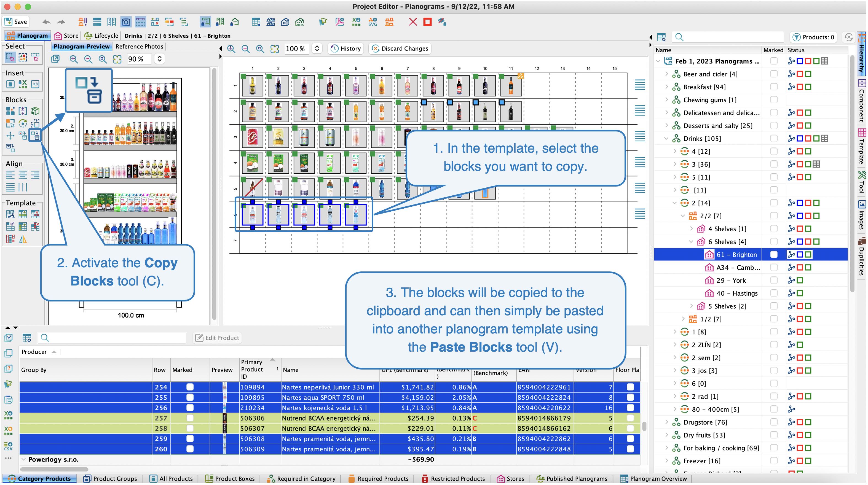Viewport: 868px width, 485px height.
Task: Click the first Template panel tool icon
Action: [10, 214]
